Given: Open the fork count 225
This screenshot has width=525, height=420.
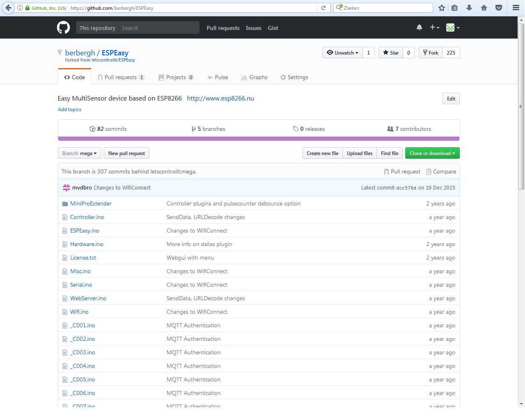Looking at the screenshot, I should tap(451, 52).
